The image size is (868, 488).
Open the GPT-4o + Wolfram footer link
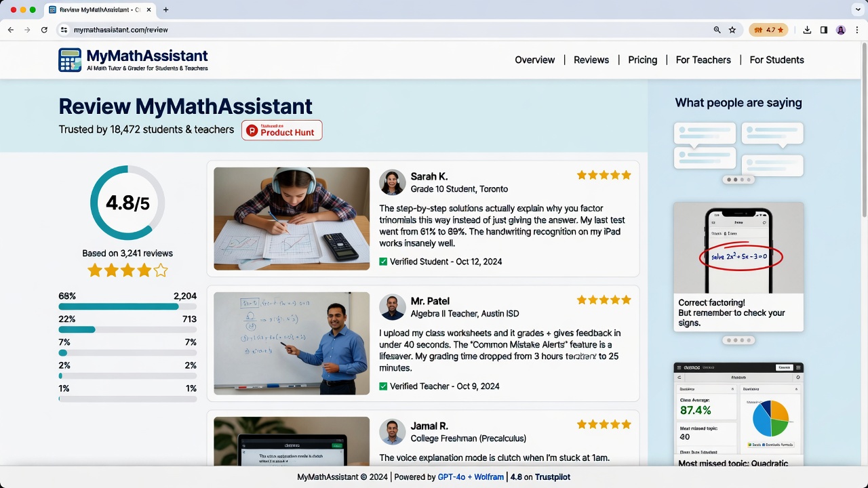(x=471, y=477)
